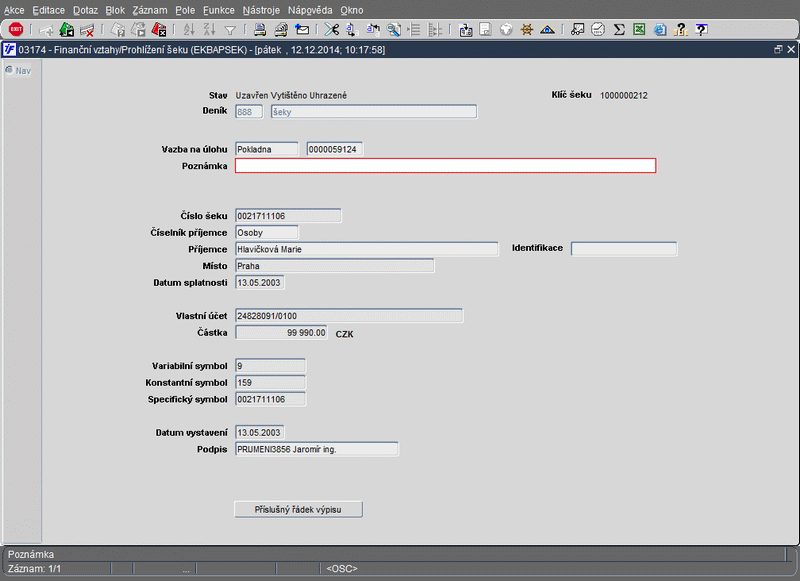
Task: Click the empty Identifikace field
Action: click(x=624, y=249)
